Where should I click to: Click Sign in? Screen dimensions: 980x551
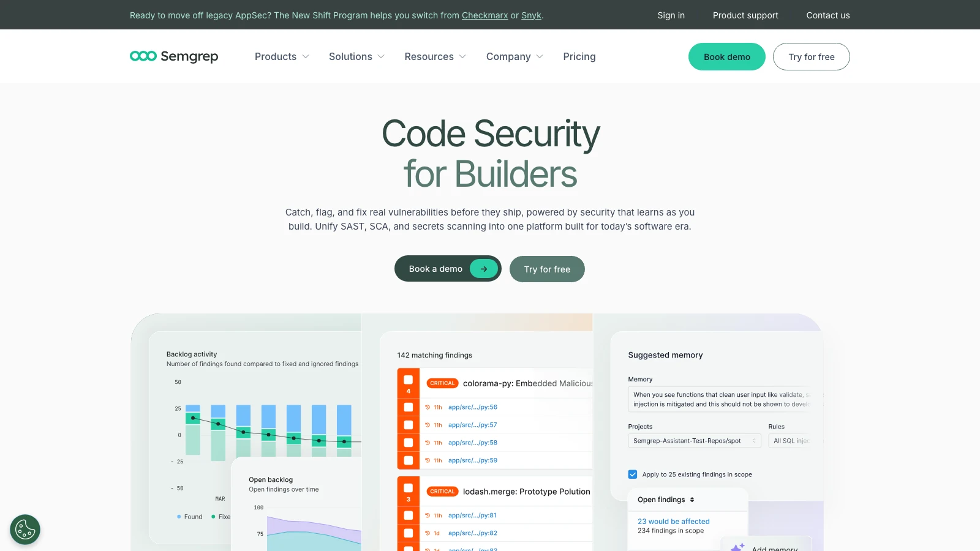pos(671,15)
